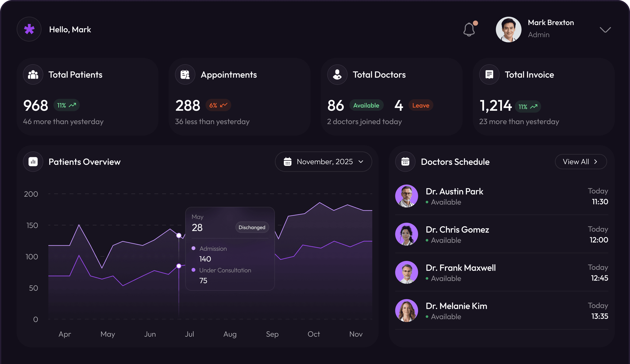Click View All doctors schedule button
The height and width of the screenshot is (364, 630).
pos(581,162)
